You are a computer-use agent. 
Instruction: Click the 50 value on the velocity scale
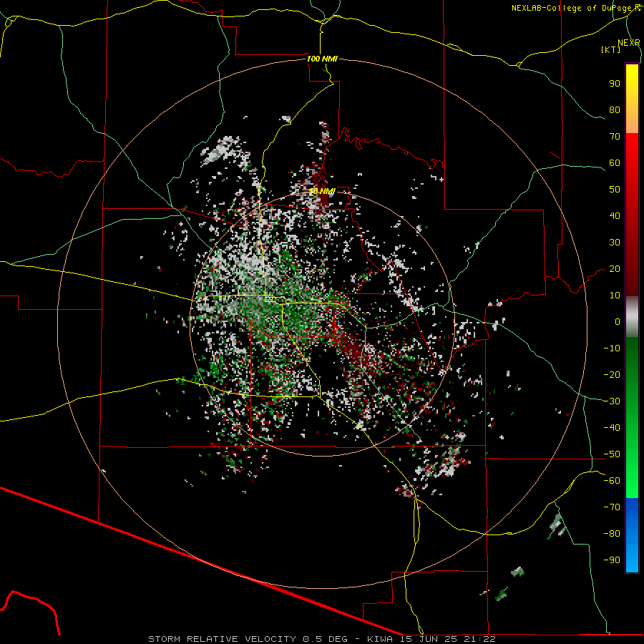pyautogui.click(x=615, y=190)
